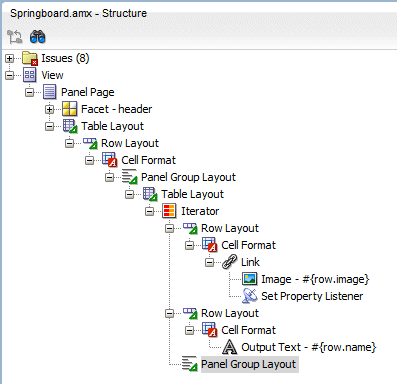Click the Set Property Listener satellite icon
The image size is (397, 384).
(x=250, y=296)
